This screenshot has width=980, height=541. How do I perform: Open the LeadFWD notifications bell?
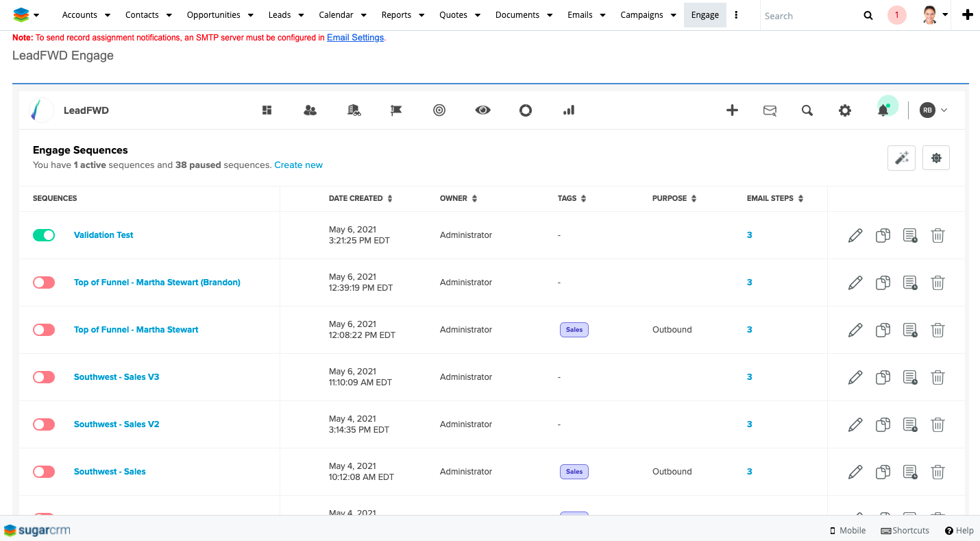(x=883, y=110)
